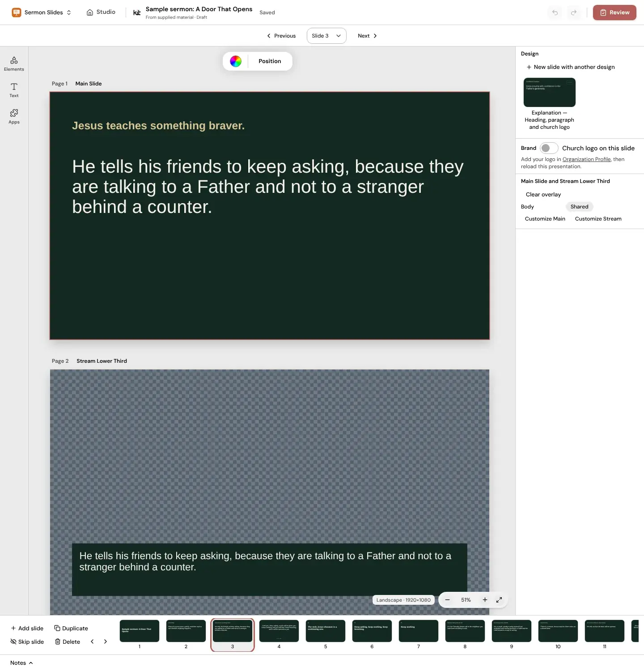Select slide thumbnail 3
Viewport: 644px width, 671px height.
(x=233, y=631)
